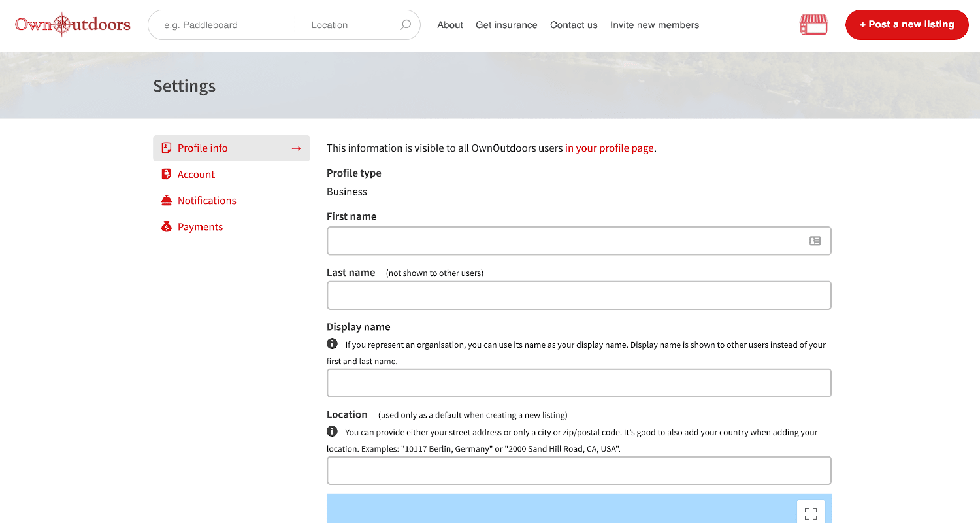980x523 pixels.
Task: Click the Account lock icon in sidebar
Action: tap(167, 174)
